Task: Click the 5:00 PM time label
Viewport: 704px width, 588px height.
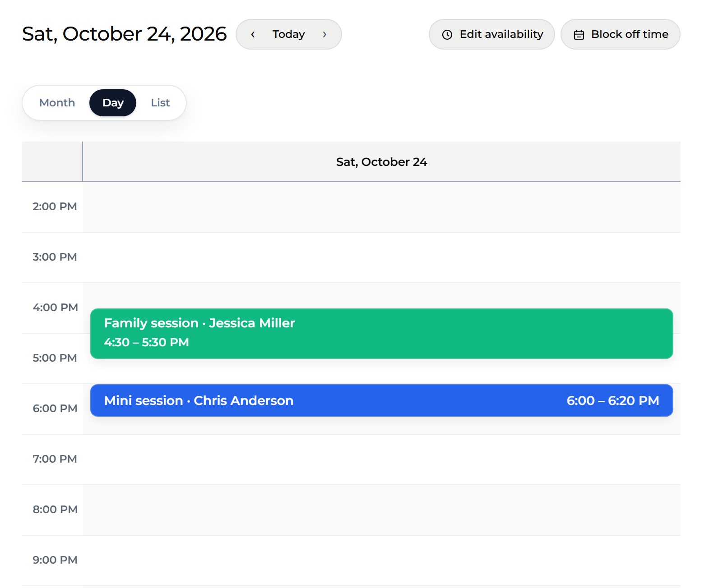Action: coord(55,358)
